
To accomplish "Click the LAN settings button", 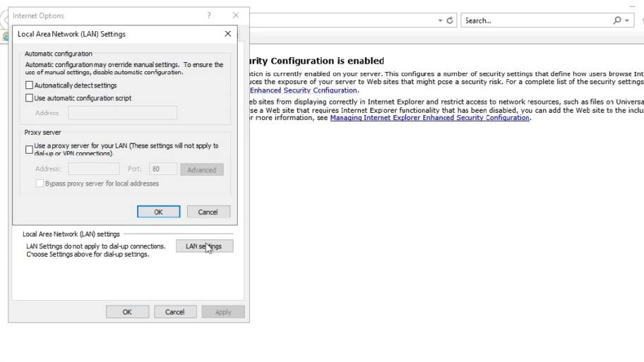I will point(205,246).
